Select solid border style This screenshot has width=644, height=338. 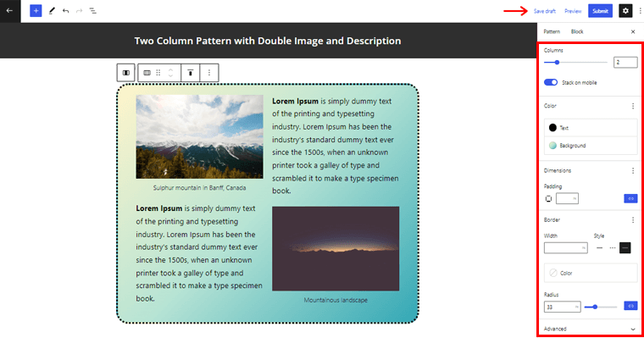(x=600, y=247)
